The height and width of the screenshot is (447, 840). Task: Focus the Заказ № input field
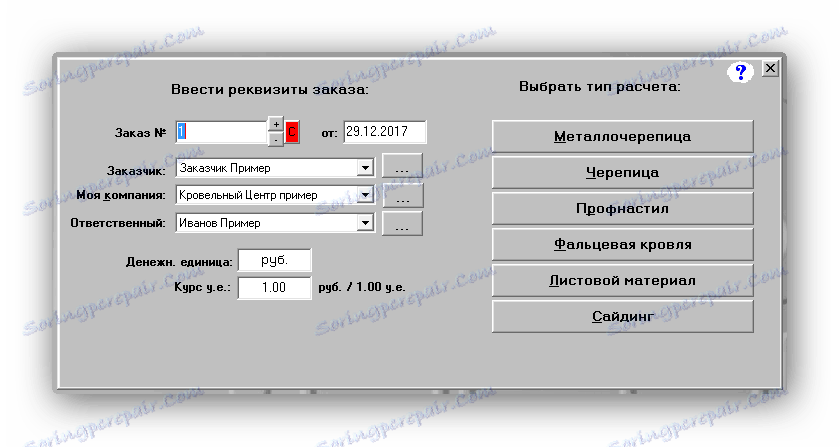(221, 132)
